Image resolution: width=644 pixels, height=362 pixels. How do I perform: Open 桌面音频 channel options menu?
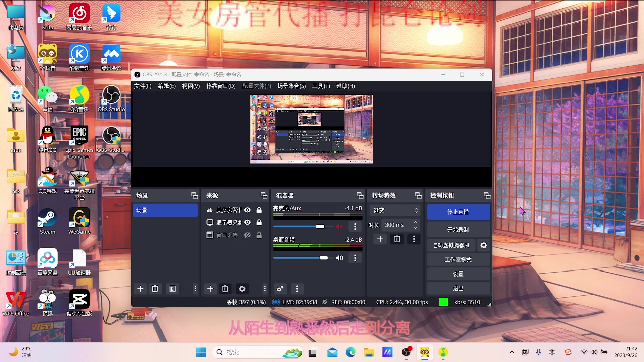coord(355,258)
